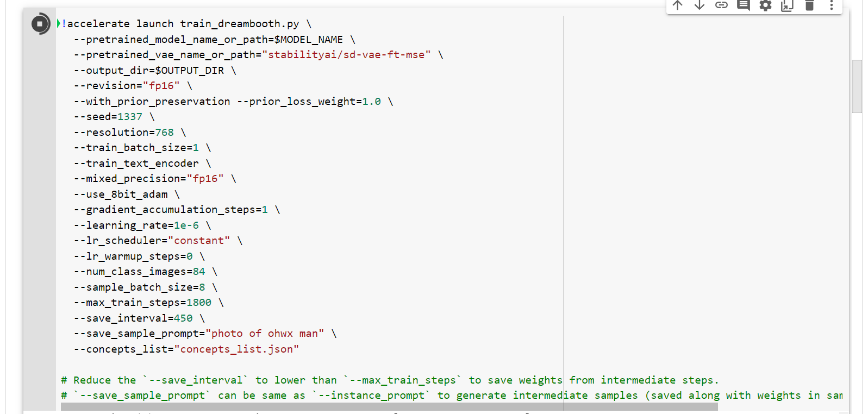Mirror cell in a tab
This screenshot has width=868, height=414.
point(787,5)
